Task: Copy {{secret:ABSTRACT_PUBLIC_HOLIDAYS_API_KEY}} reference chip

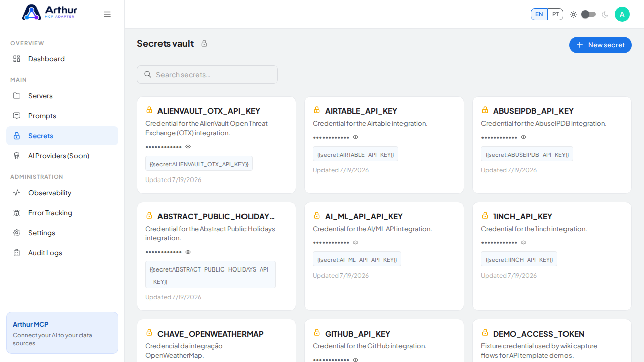Action: (x=210, y=275)
